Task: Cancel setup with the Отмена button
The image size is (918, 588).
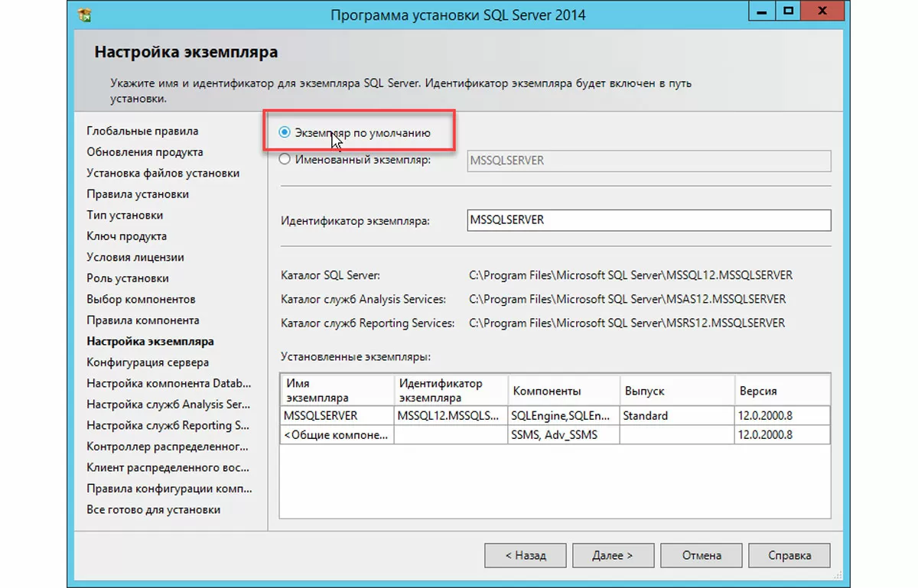Action: [x=702, y=555]
